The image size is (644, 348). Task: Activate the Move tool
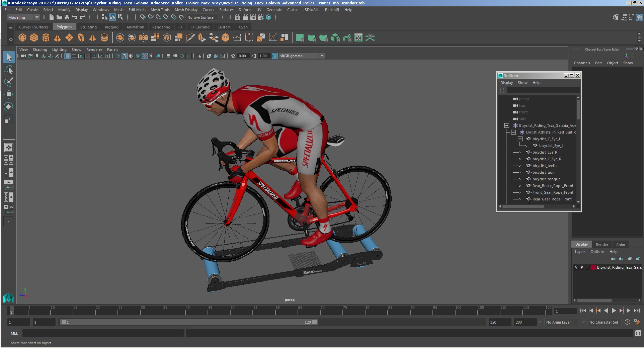[9, 94]
